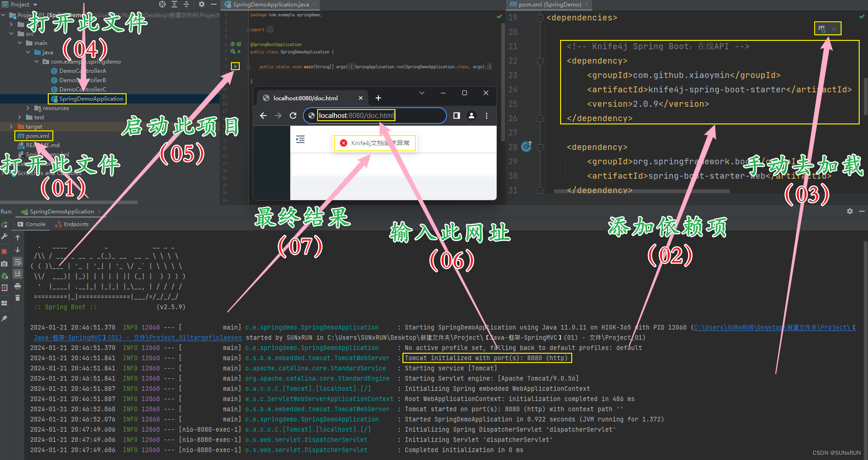Go back in the browser
Screen dimensions: 868x460
pos(263,116)
